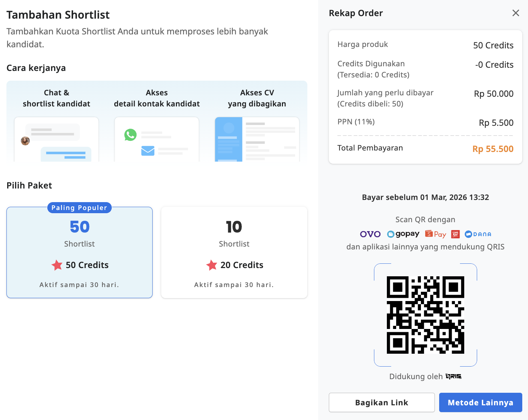Viewport: 528px width, 420px height.
Task: Click the GoPay logo
Action: coord(403,234)
